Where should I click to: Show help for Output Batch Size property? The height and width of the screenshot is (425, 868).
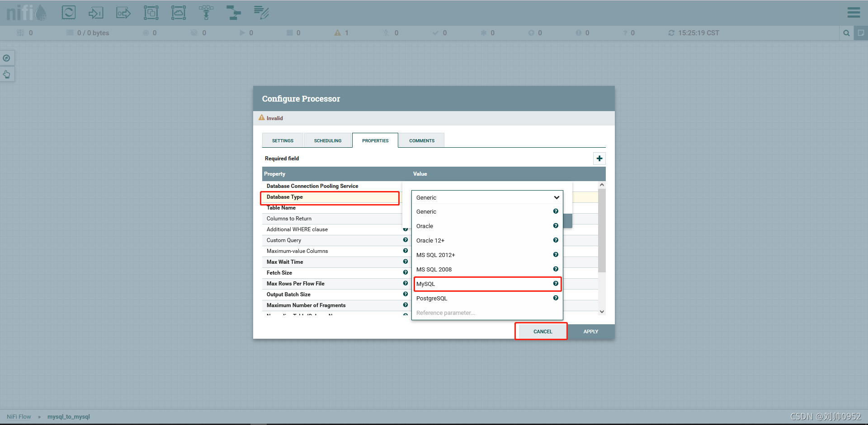point(406,294)
